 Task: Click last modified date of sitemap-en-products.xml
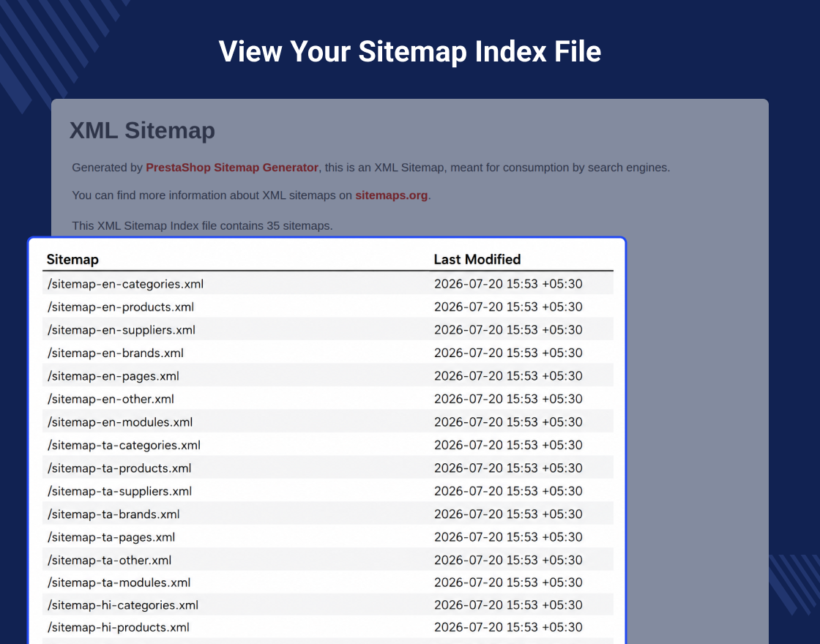[x=508, y=307]
